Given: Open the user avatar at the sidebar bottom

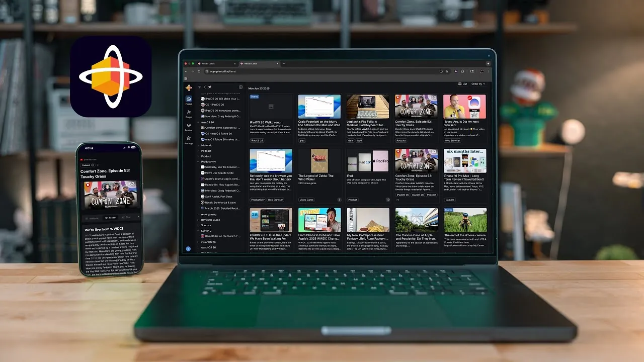Looking at the screenshot, I should [x=188, y=249].
